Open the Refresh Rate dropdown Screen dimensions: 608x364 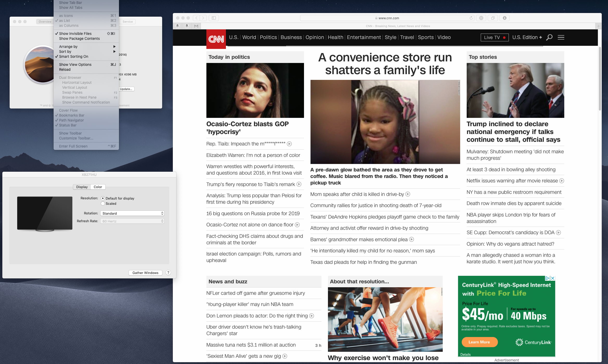pos(132,221)
